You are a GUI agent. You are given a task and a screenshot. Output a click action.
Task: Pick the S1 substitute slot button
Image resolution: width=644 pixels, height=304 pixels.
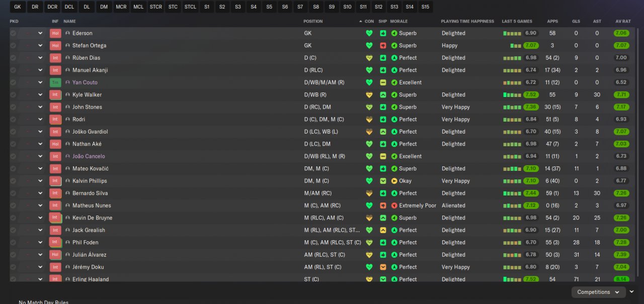206,7
